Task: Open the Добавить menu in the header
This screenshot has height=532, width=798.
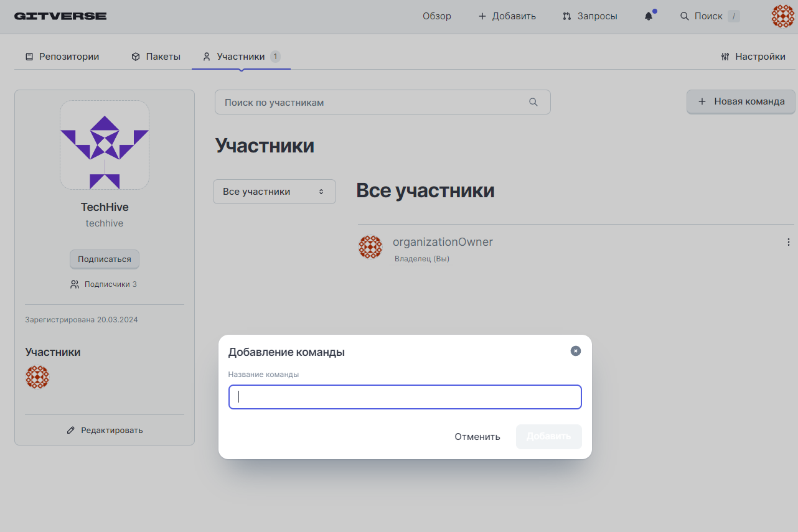Action: click(x=507, y=16)
